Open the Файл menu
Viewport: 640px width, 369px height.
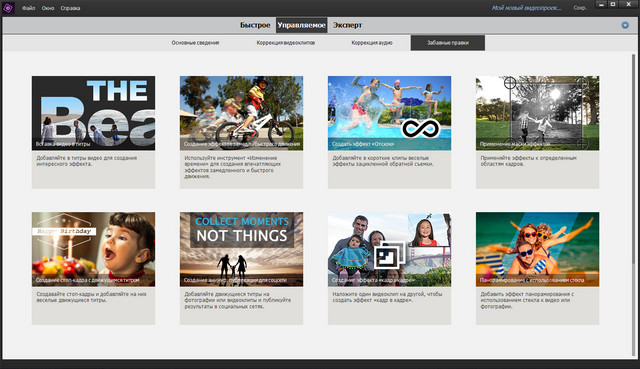click(28, 8)
